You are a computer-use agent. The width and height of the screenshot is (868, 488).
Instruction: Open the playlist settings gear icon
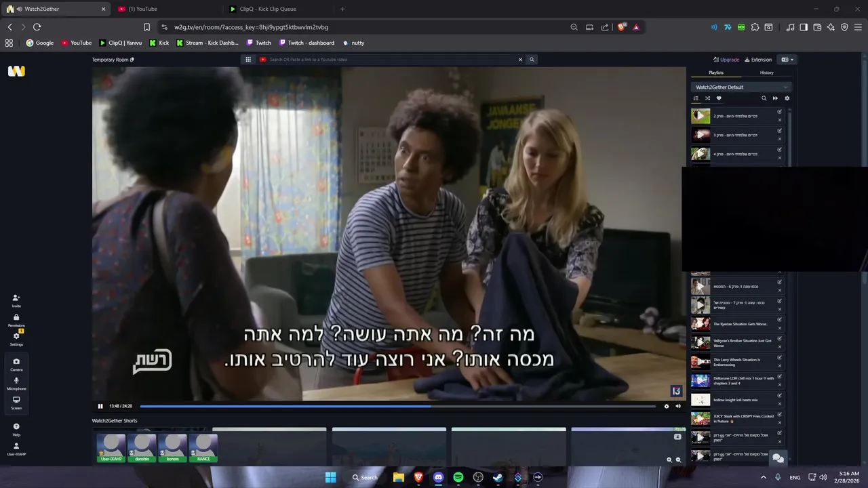coord(787,98)
